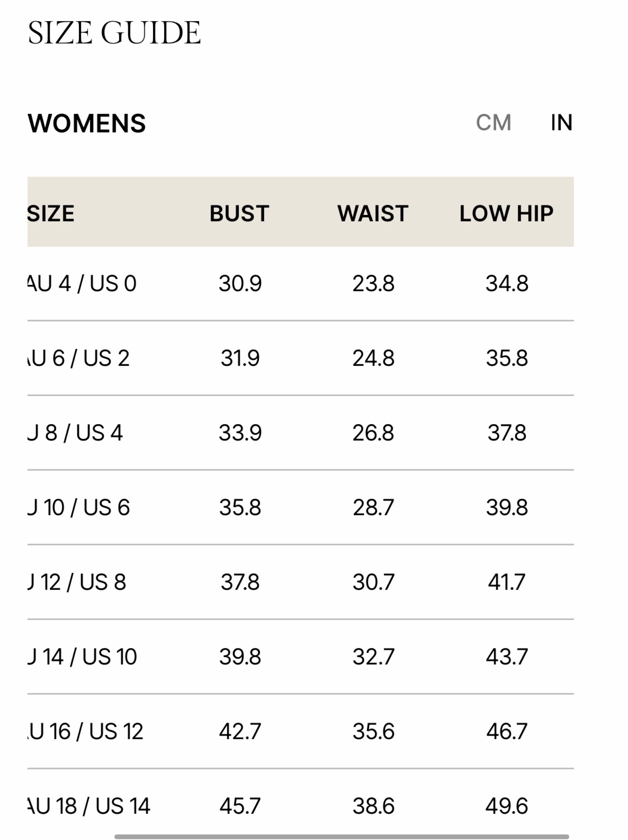Select the AU 12 / US 8 size row
628x840 pixels.
(x=300, y=582)
